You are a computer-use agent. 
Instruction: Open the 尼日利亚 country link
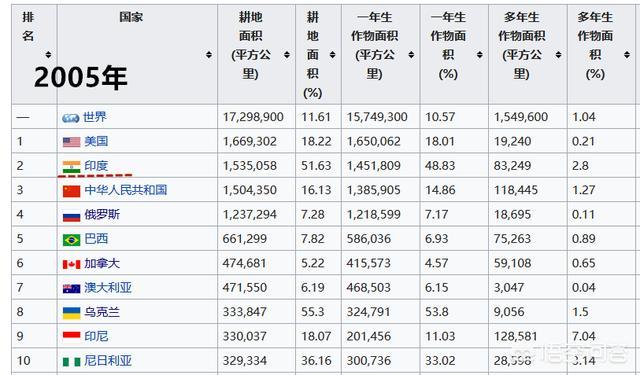pyautogui.click(x=108, y=361)
